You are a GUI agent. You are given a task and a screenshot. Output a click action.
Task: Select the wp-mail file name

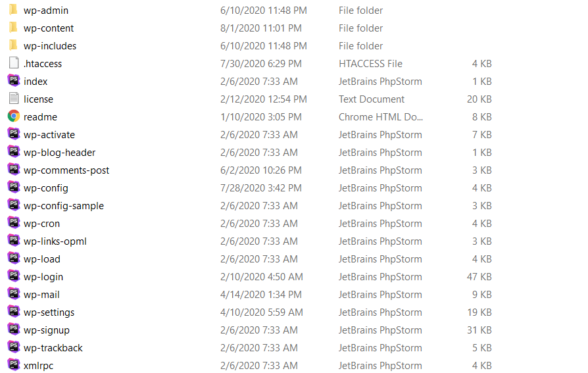[41, 295]
